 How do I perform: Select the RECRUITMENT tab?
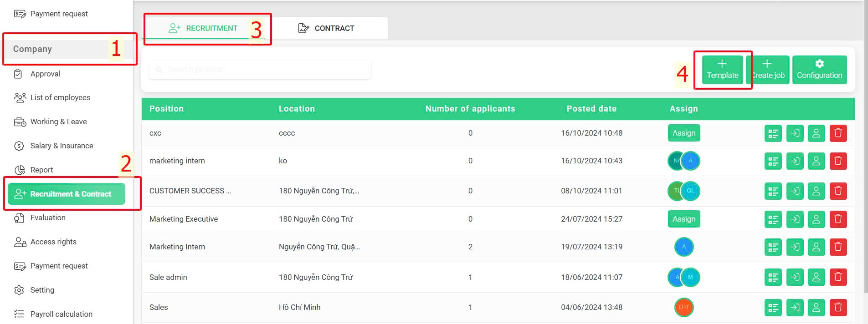click(203, 28)
